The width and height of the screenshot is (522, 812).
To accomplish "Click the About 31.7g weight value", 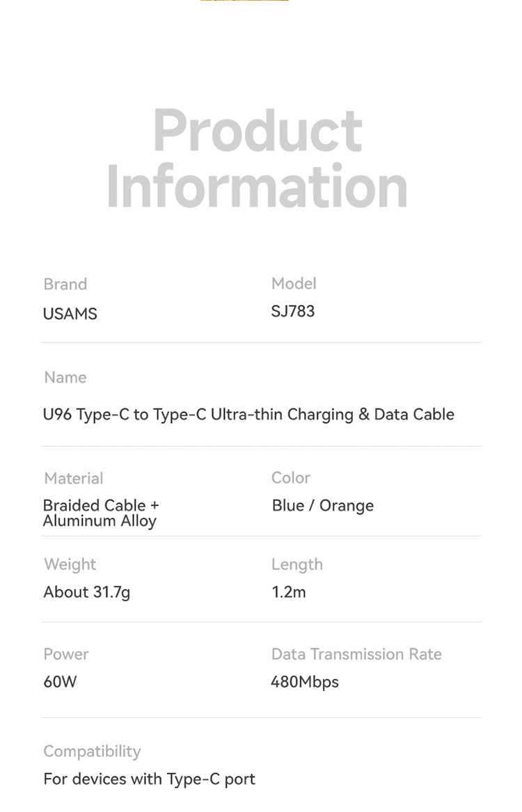I will point(87,592).
